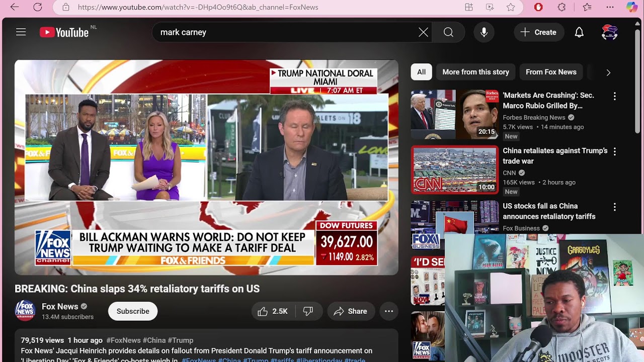644x362 pixels.
Task: Open the notifications bell
Action: pos(579,32)
